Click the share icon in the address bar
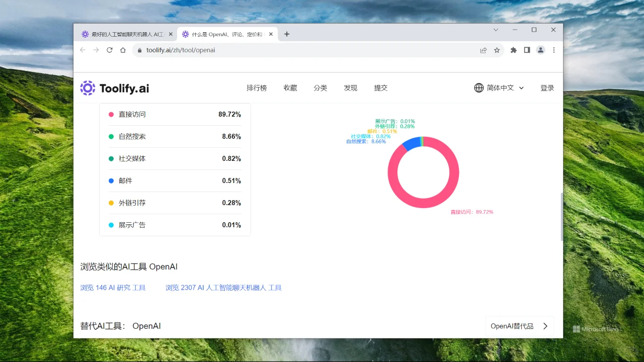 point(483,50)
